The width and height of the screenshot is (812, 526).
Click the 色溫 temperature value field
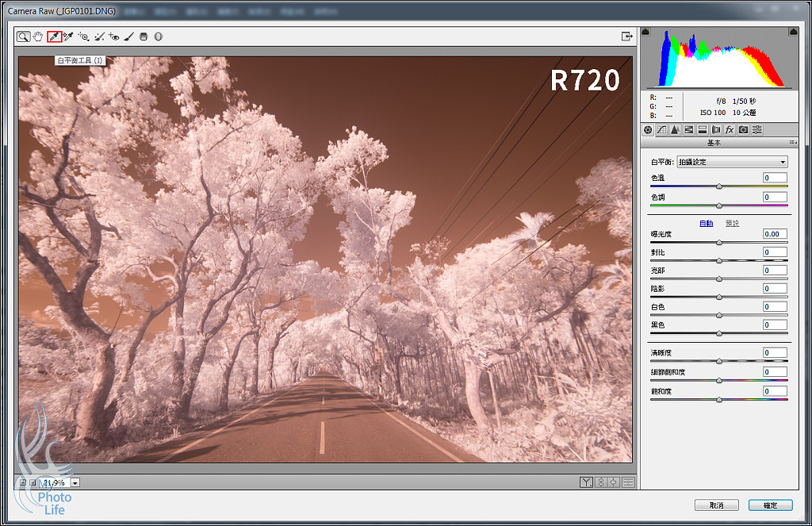click(x=775, y=178)
